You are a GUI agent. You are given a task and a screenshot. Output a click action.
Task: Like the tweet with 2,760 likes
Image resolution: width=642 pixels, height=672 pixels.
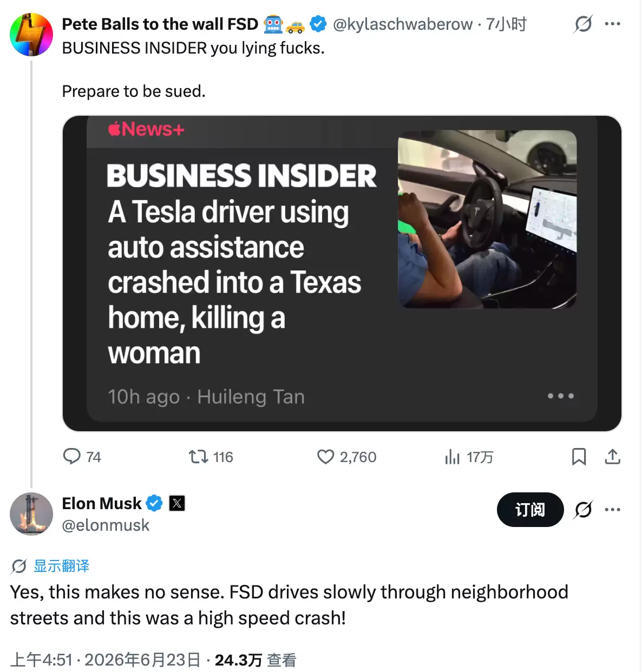coord(325,457)
